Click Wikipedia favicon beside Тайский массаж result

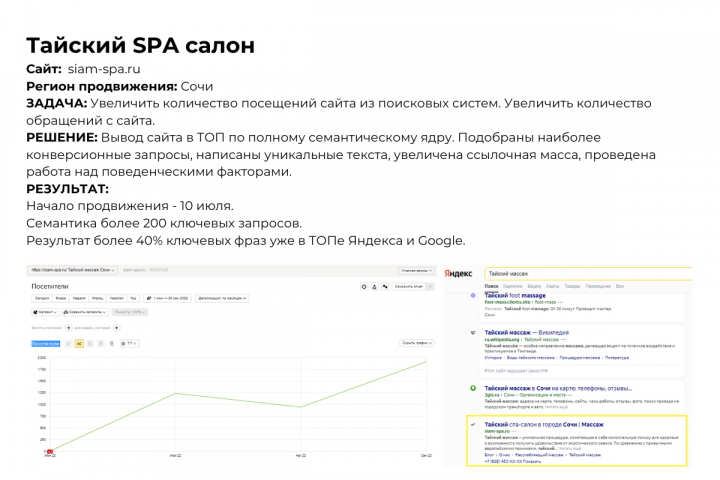pyautogui.click(x=473, y=332)
